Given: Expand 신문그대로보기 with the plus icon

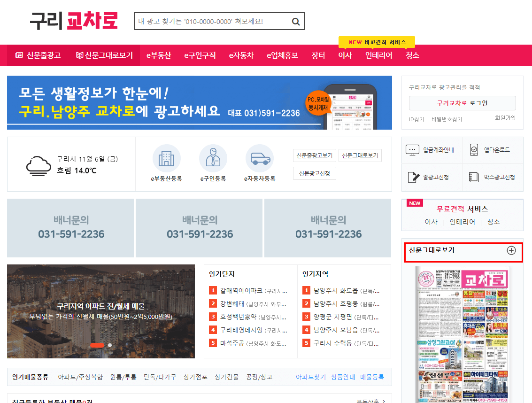Looking at the screenshot, I should coord(511,250).
